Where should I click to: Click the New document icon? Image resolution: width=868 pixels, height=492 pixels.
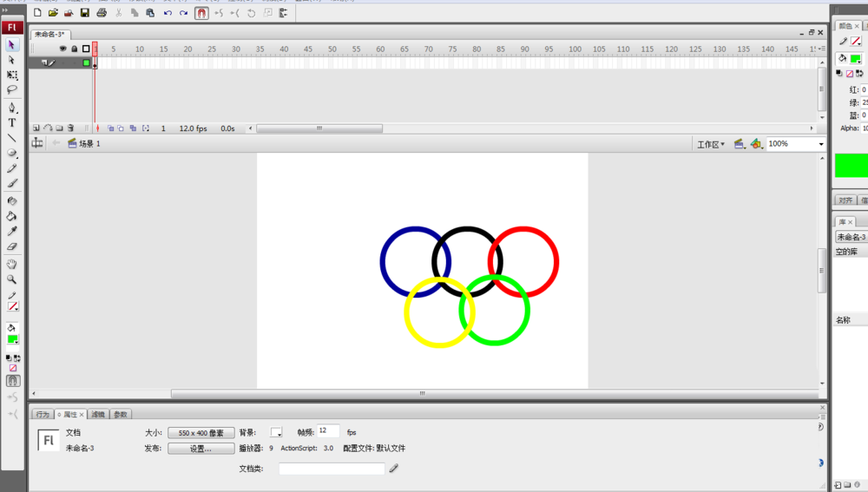pyautogui.click(x=37, y=12)
